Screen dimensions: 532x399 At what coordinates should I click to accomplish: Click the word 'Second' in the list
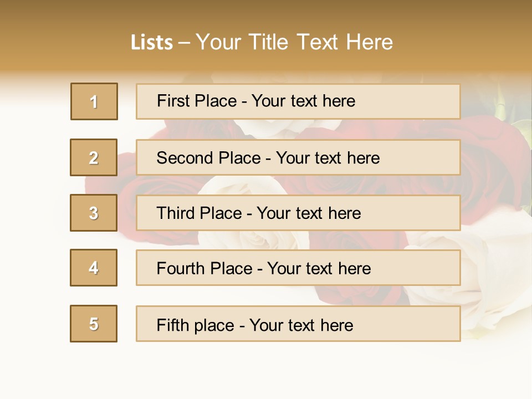click(185, 158)
